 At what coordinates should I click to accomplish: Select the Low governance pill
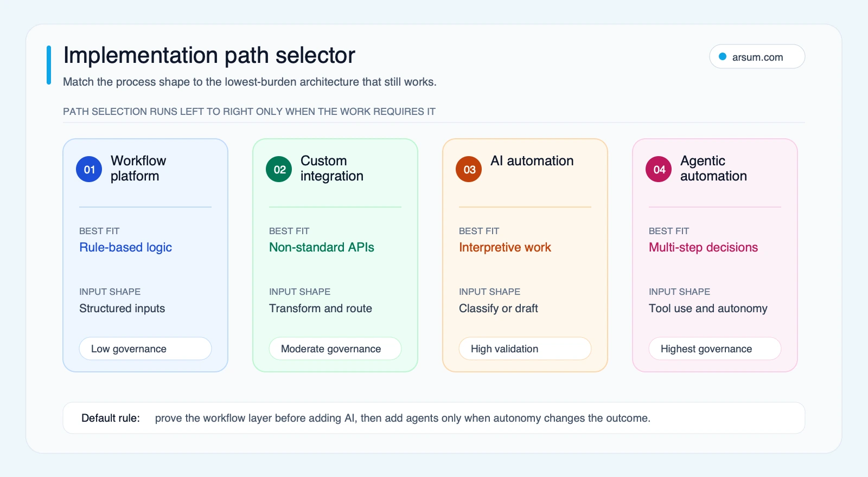pyautogui.click(x=145, y=349)
